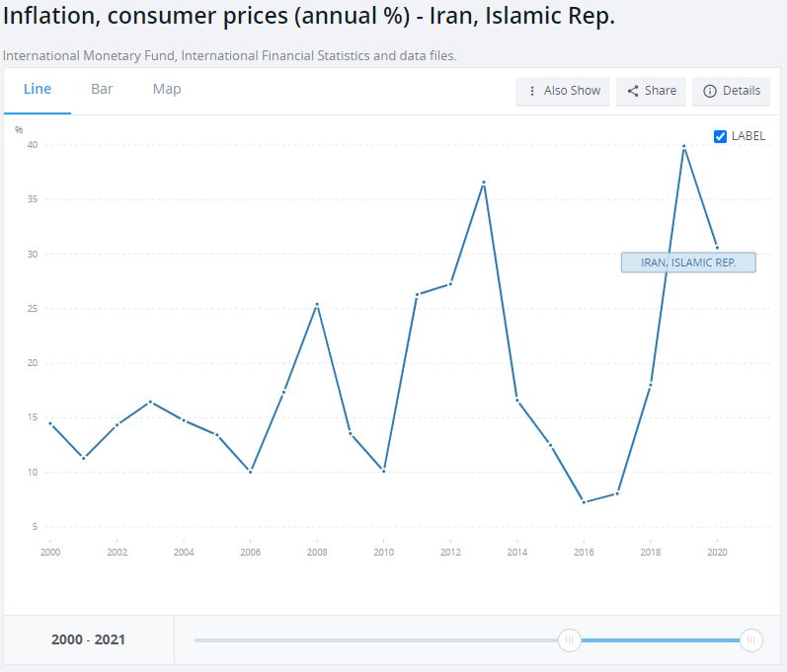Click the 2006 low data point
This screenshot has width=787, height=672.
[250, 472]
